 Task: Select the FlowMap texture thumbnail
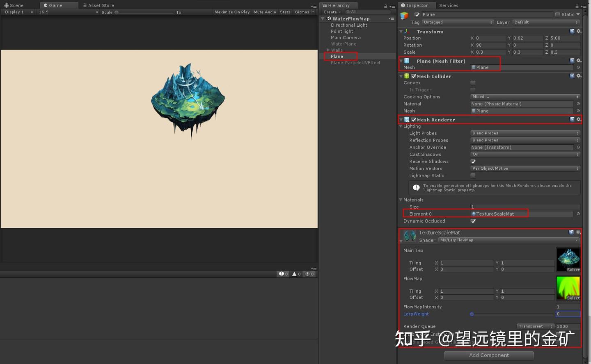tap(568, 288)
